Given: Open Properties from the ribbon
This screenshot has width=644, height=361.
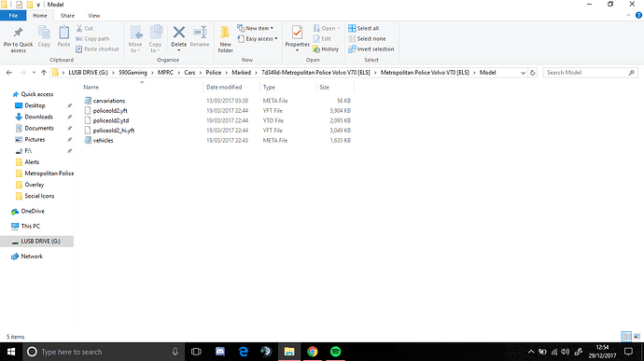Looking at the screenshot, I should click(297, 38).
